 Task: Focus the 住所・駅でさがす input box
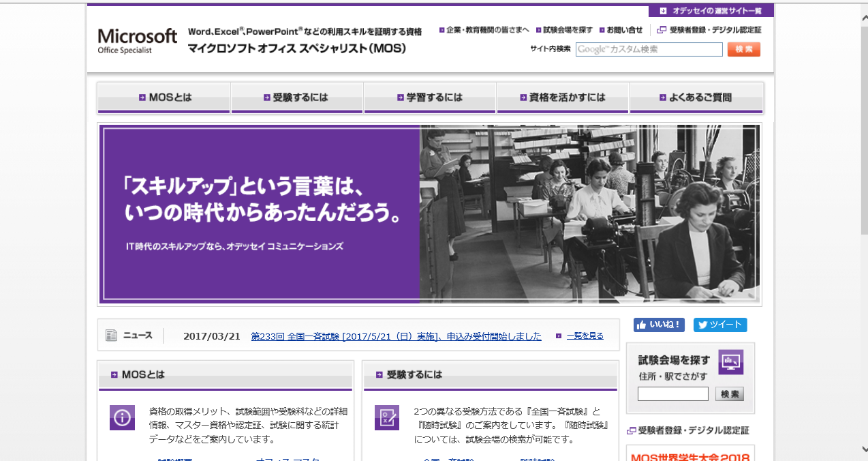[673, 394]
